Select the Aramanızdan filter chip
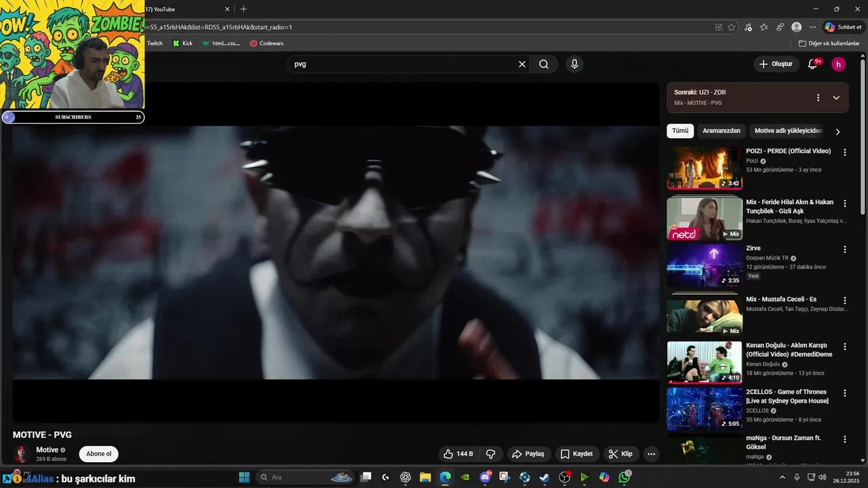 (722, 131)
